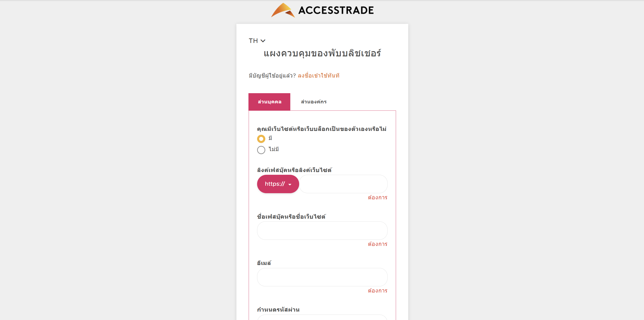Open the TH language dropdown
The image size is (644, 320).
pyautogui.click(x=257, y=41)
